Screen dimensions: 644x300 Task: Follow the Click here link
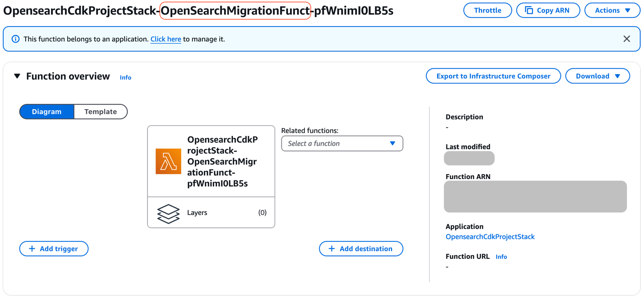tap(166, 39)
